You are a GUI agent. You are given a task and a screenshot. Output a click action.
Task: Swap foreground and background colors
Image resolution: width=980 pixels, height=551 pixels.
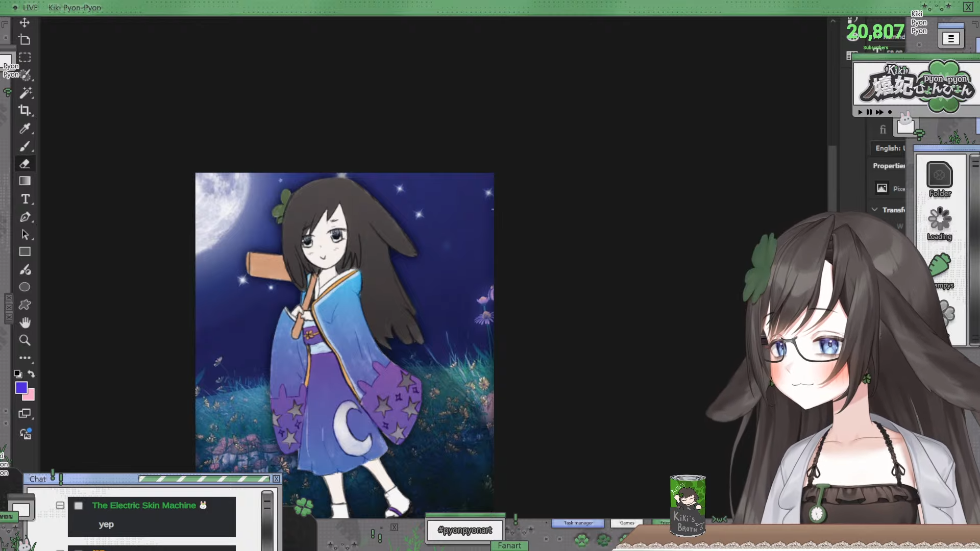click(x=31, y=374)
